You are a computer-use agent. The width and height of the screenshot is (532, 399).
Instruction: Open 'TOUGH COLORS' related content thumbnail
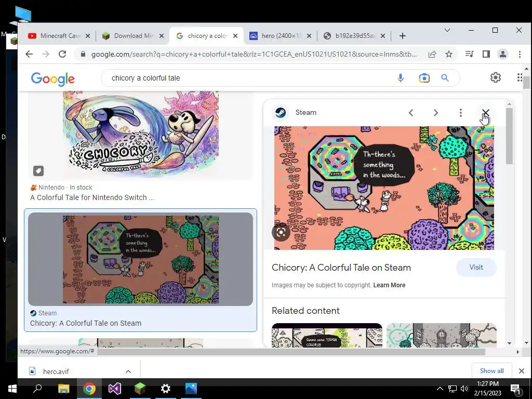[x=327, y=335]
